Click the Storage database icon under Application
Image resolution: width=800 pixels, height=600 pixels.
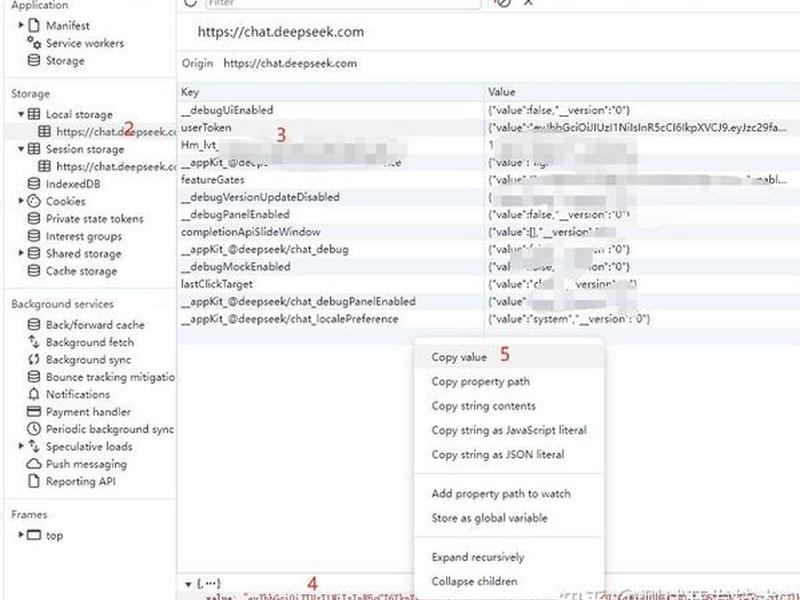(34, 60)
